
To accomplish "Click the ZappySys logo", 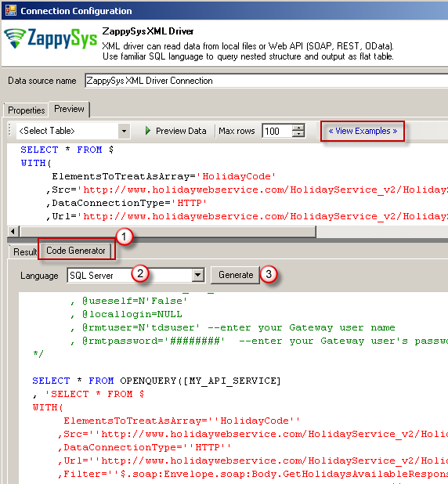I will click(51, 38).
